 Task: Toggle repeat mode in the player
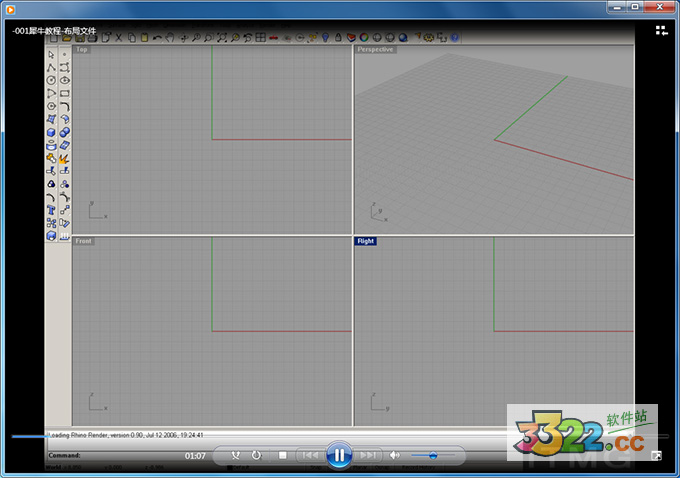click(256, 455)
